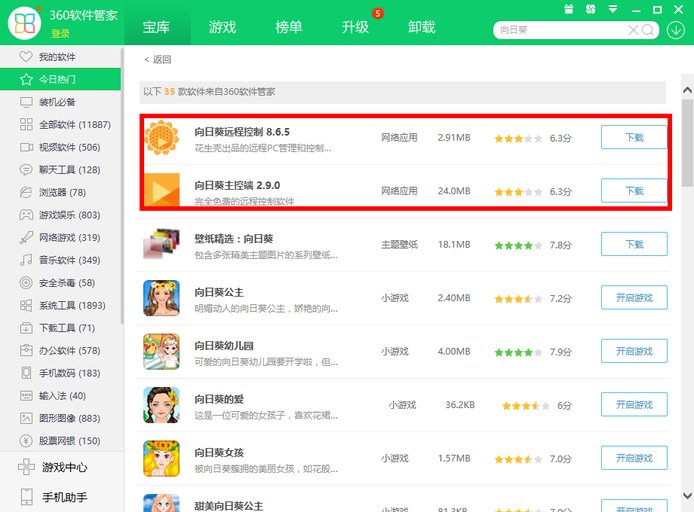This screenshot has width=694, height=512.
Task: Open 全部软件 (11887) grid icon
Action: coord(26,124)
